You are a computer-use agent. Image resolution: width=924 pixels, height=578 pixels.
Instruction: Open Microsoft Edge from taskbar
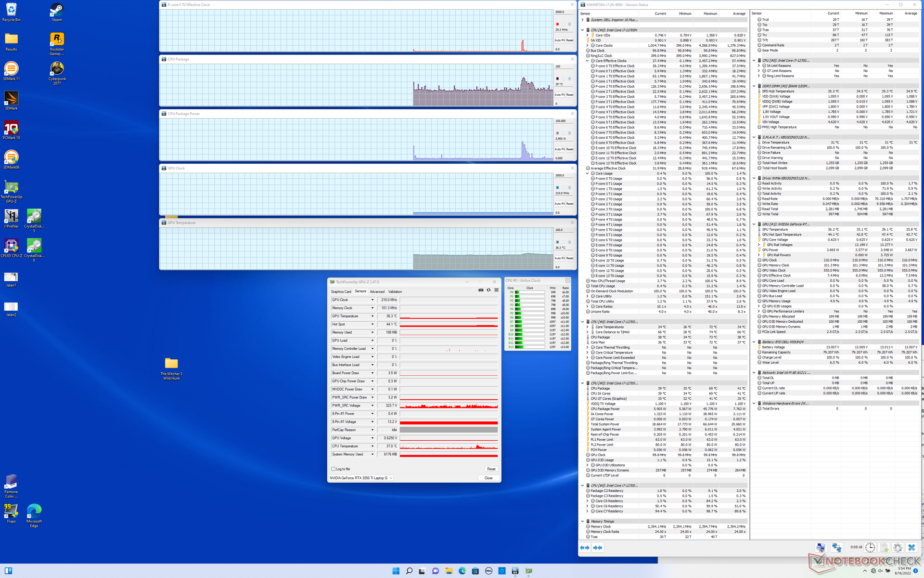tap(462, 571)
